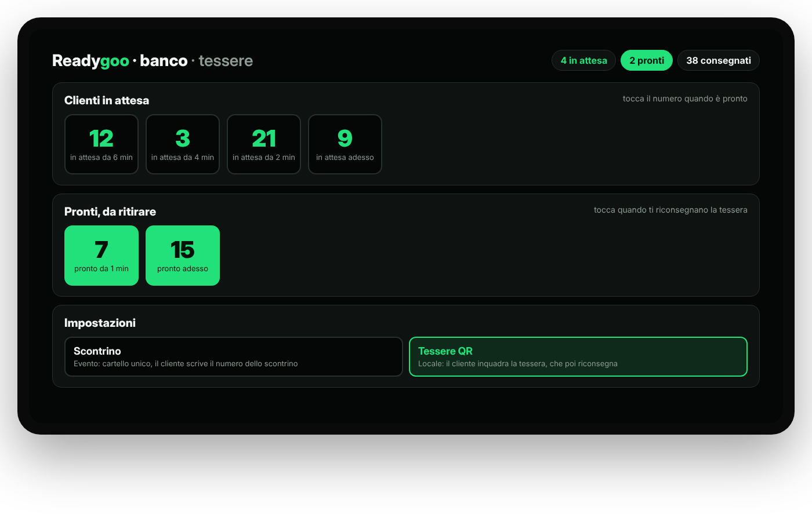Screen dimensions: 812x514
Task: Tap ready ticket 15 pronto adesso
Action: click(183, 256)
